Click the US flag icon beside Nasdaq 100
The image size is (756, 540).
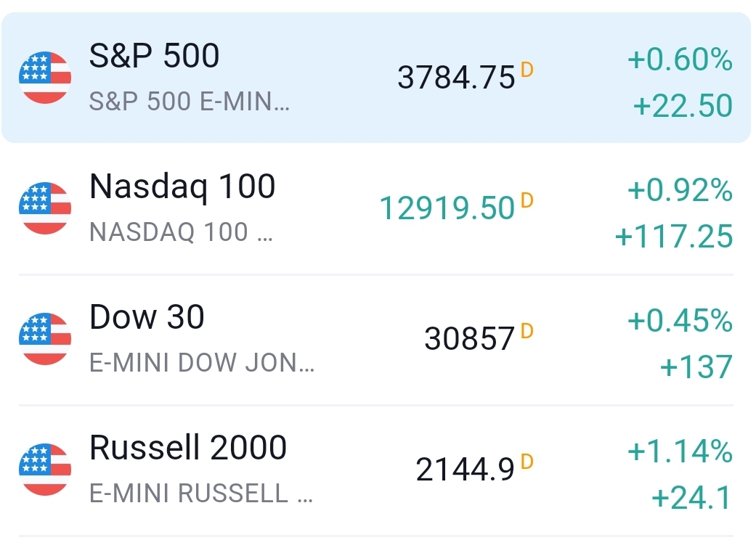coord(45,208)
